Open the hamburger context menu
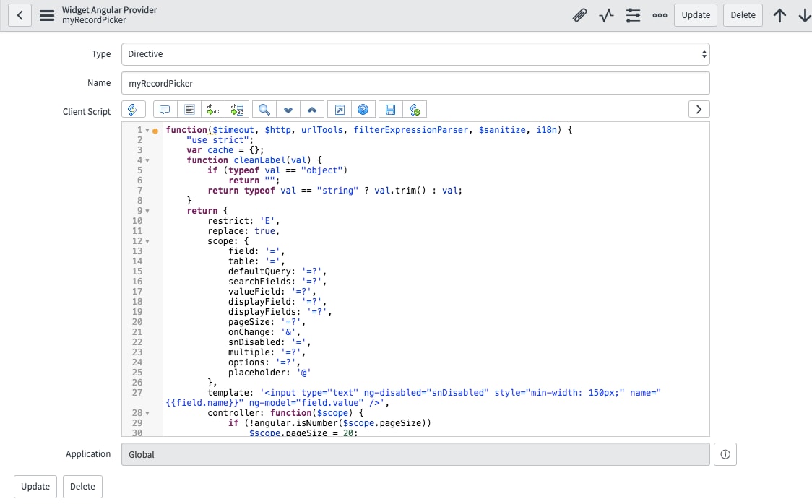This screenshot has width=812, height=504. click(47, 15)
